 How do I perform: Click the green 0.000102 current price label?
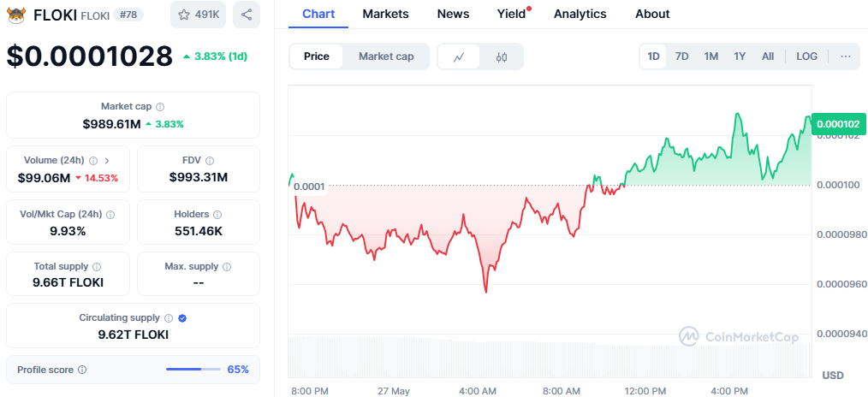[838, 124]
